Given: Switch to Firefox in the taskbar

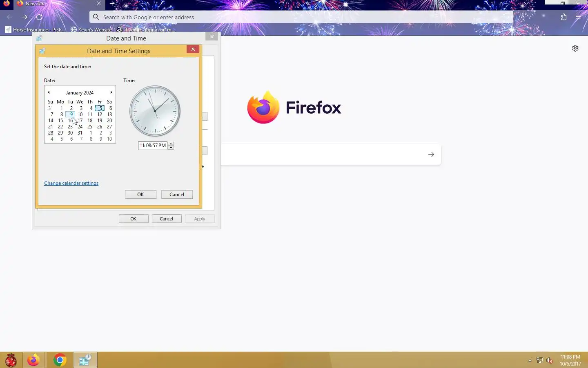Looking at the screenshot, I should (33, 360).
